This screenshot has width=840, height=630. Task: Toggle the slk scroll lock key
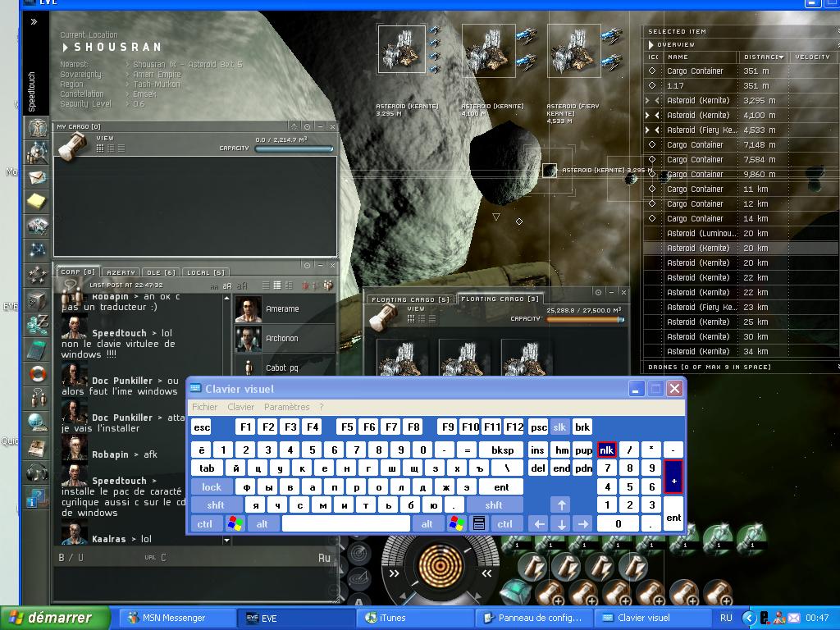tap(559, 427)
